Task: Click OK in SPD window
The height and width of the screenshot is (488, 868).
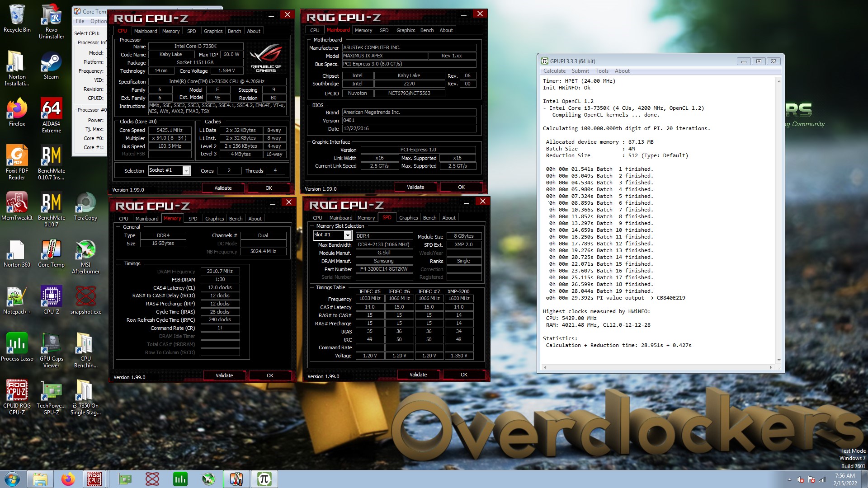Action: coord(464,375)
